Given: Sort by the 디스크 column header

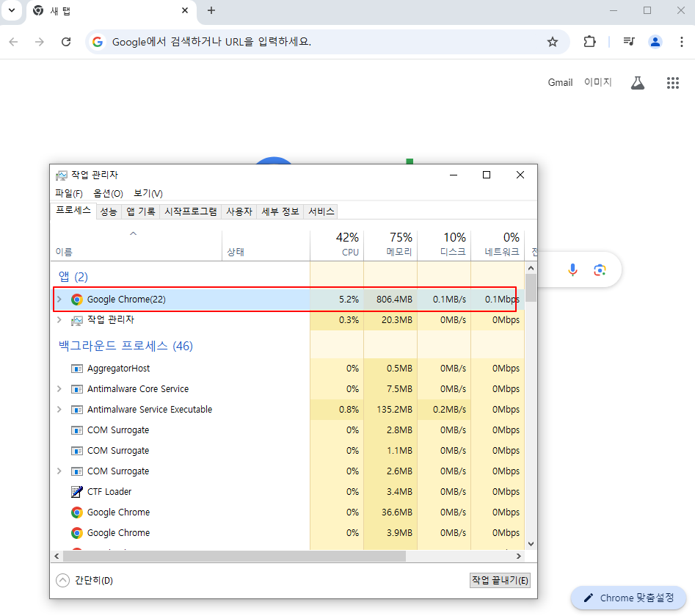Looking at the screenshot, I should (444, 245).
